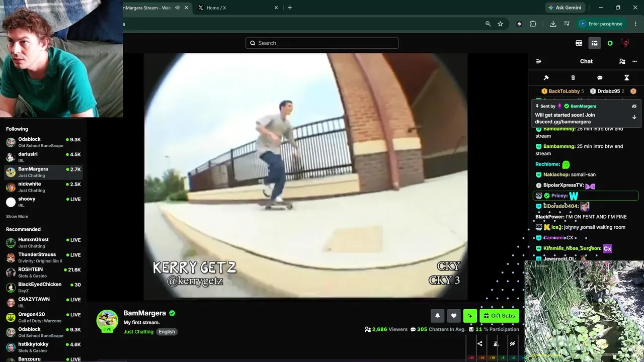Close the Home / X tab
This screenshot has width=644, height=362.
276,8
